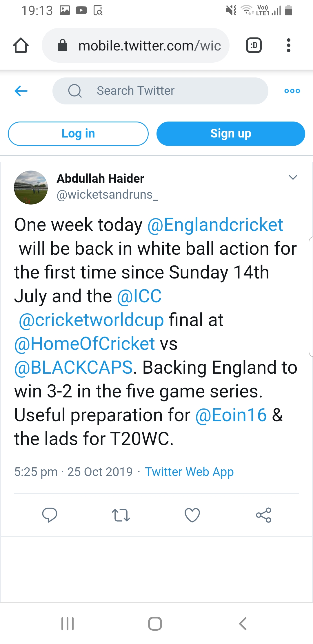
Task: Expand the tweet options chevron
Action: pyautogui.click(x=293, y=177)
